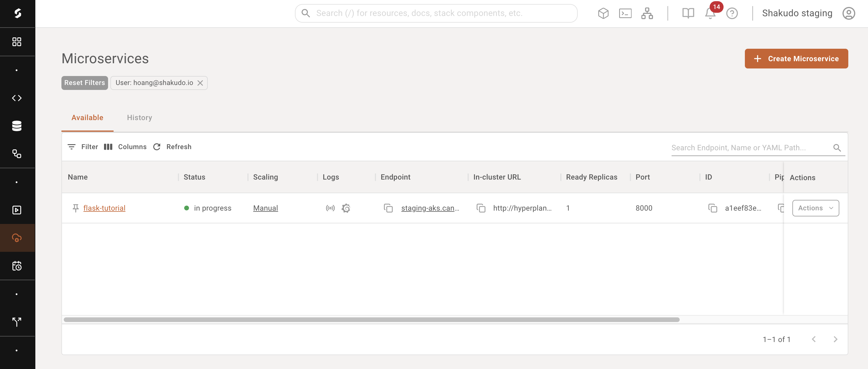Scroll the microservices table horizontally
The height and width of the screenshot is (369, 868).
coord(371,320)
